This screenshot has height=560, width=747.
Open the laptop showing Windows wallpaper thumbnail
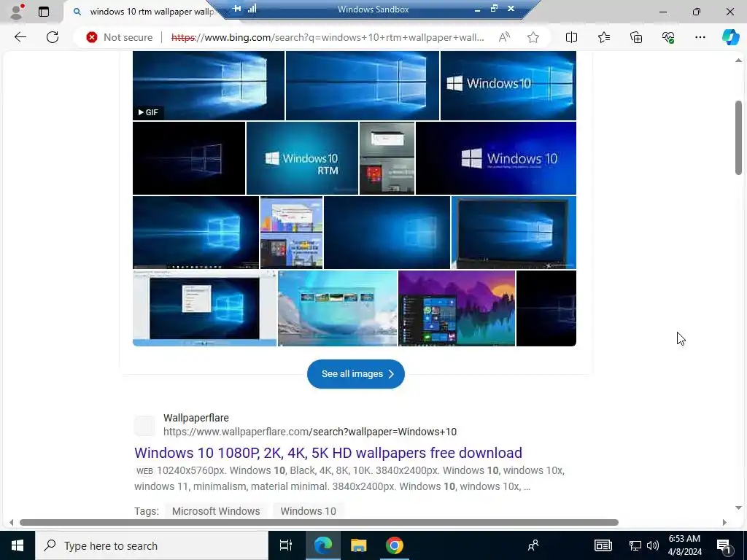pos(514,233)
